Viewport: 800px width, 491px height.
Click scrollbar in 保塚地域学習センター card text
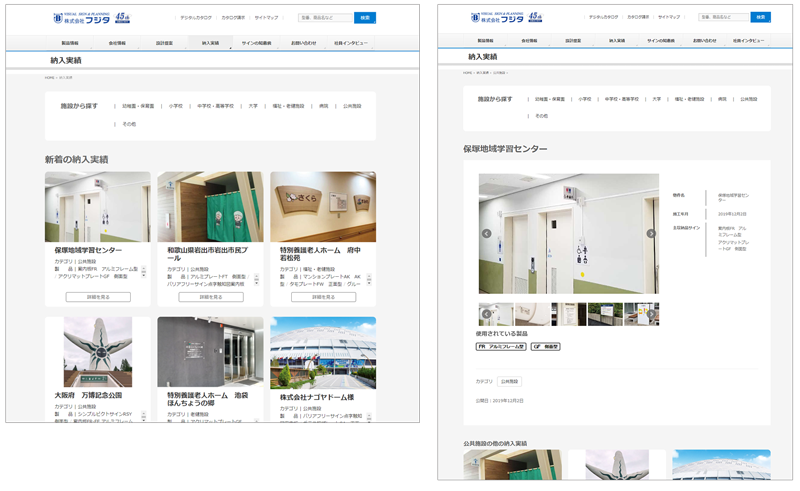click(144, 272)
